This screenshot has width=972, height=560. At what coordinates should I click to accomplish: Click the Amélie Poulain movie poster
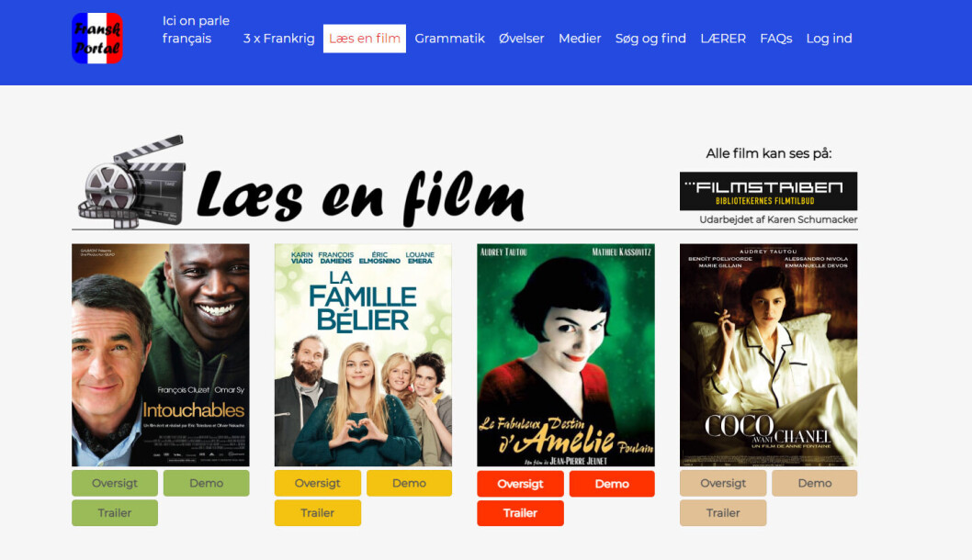pyautogui.click(x=565, y=355)
